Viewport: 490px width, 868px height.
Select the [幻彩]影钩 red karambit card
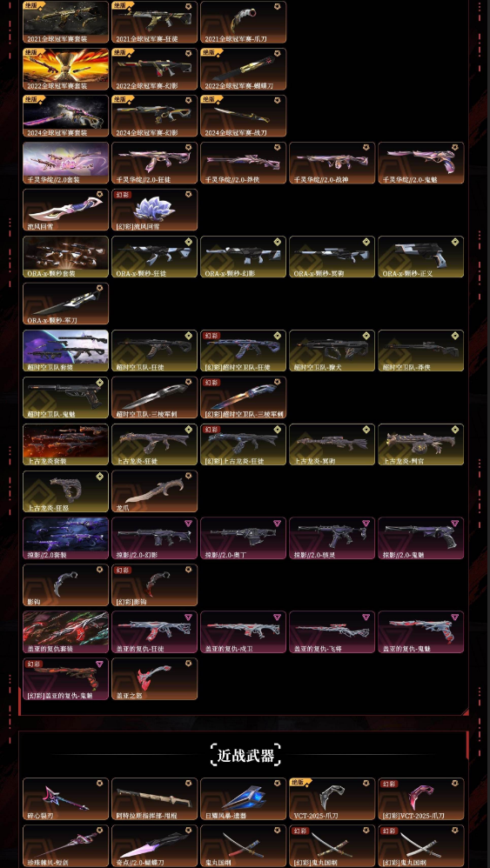click(x=154, y=585)
